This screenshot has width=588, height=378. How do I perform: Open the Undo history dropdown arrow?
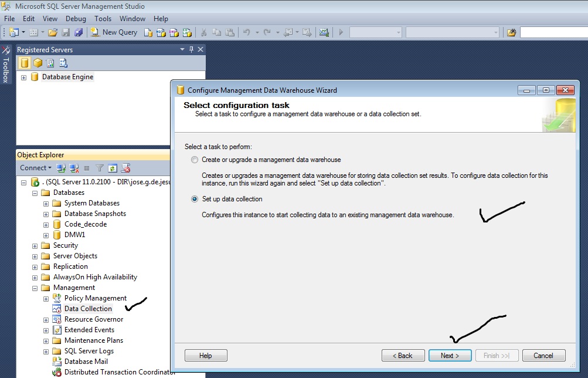click(x=257, y=33)
